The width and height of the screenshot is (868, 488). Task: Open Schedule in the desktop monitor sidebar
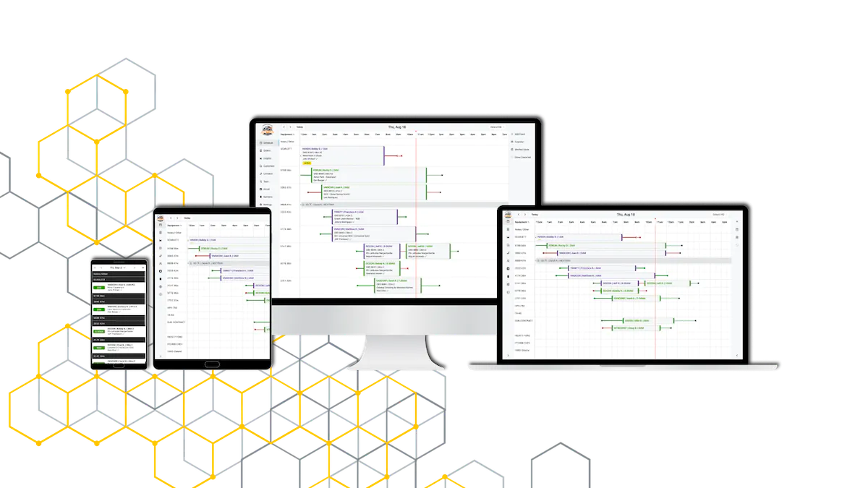267,143
